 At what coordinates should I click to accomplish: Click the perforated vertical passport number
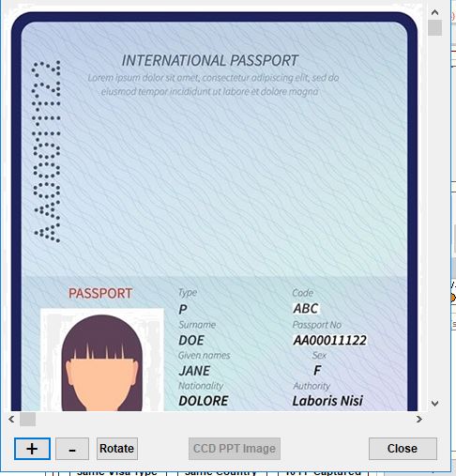pos(47,151)
